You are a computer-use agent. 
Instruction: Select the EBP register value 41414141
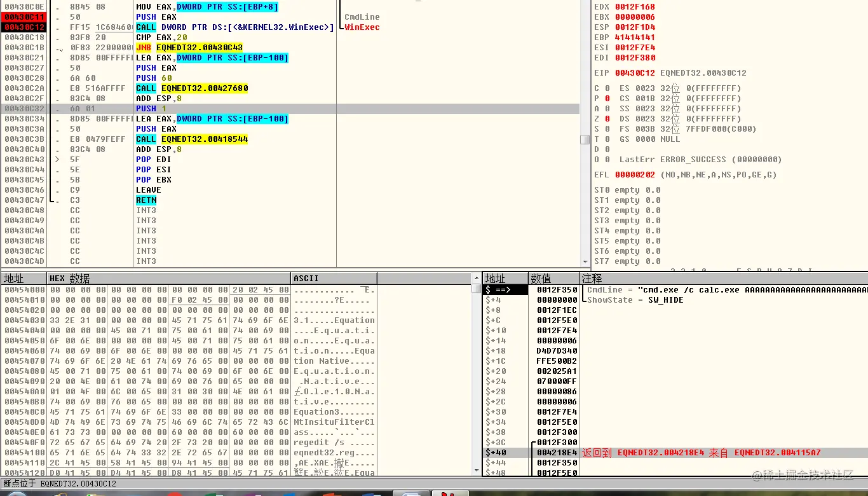click(x=635, y=38)
